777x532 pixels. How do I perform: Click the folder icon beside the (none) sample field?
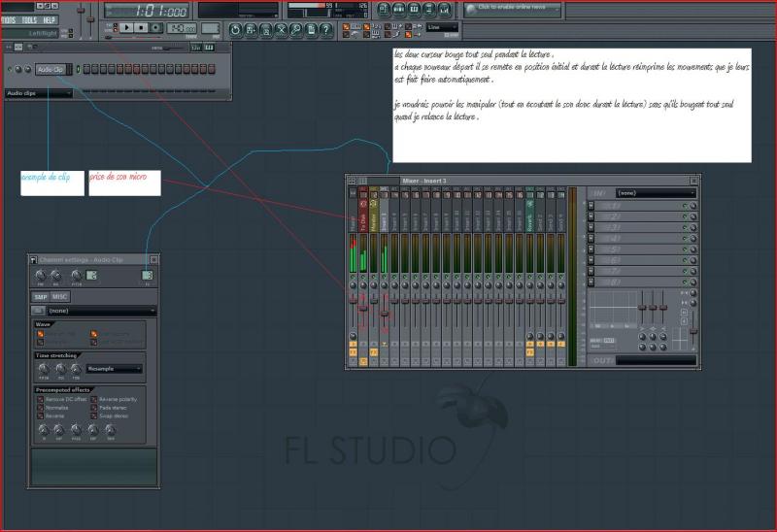point(38,311)
